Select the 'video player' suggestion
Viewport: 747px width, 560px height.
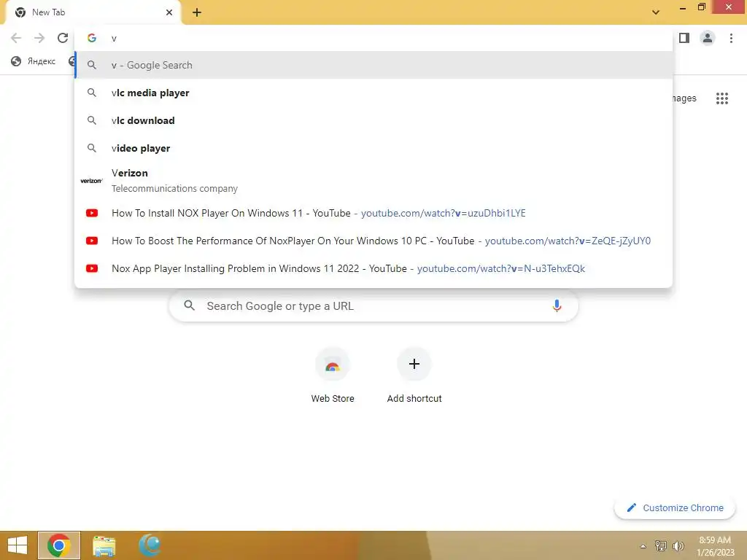(x=374, y=148)
